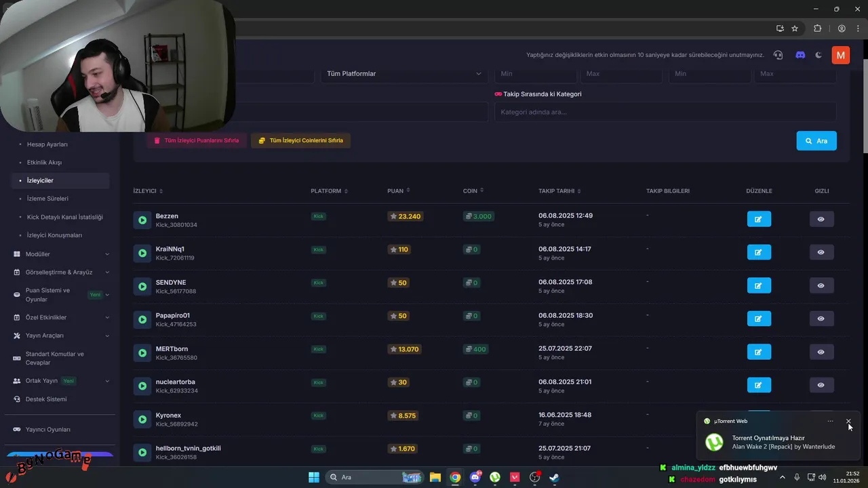
Task: Toggle hidden eye for SENDYNE
Action: point(821,285)
